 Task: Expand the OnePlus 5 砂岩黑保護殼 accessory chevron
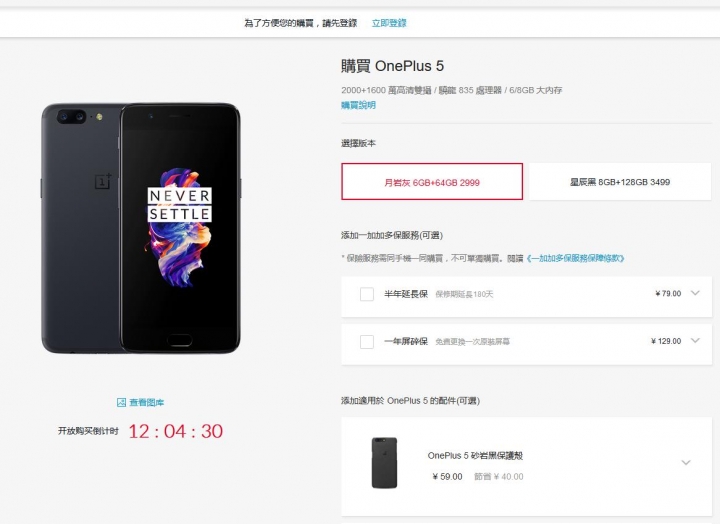point(686,462)
